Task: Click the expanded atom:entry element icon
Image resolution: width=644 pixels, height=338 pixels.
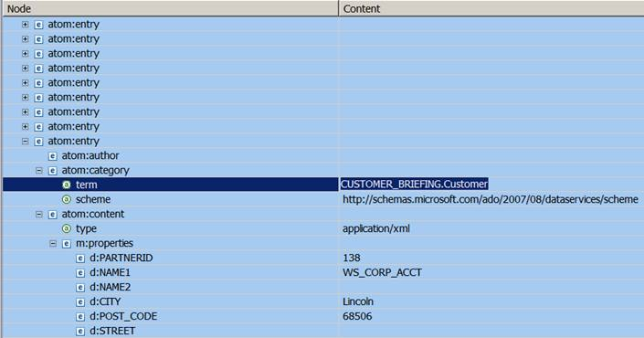Action: coord(38,142)
